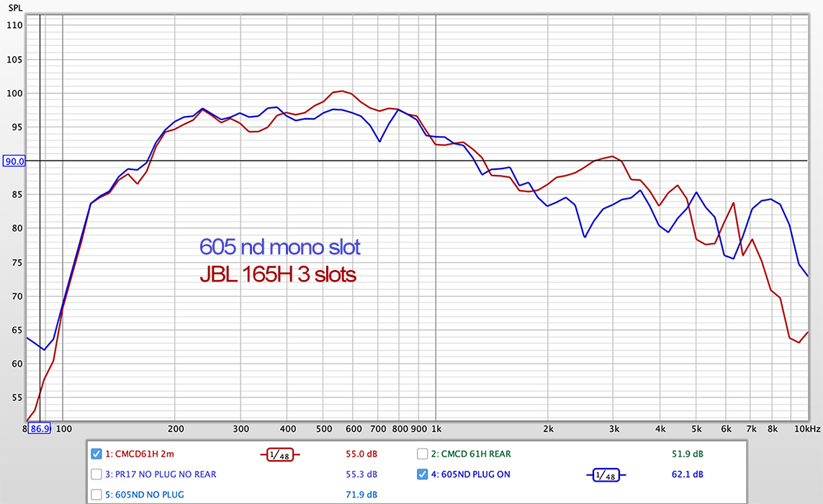
Task: Enable the 605ND NO PLUG trace checkbox
Action: point(96,495)
